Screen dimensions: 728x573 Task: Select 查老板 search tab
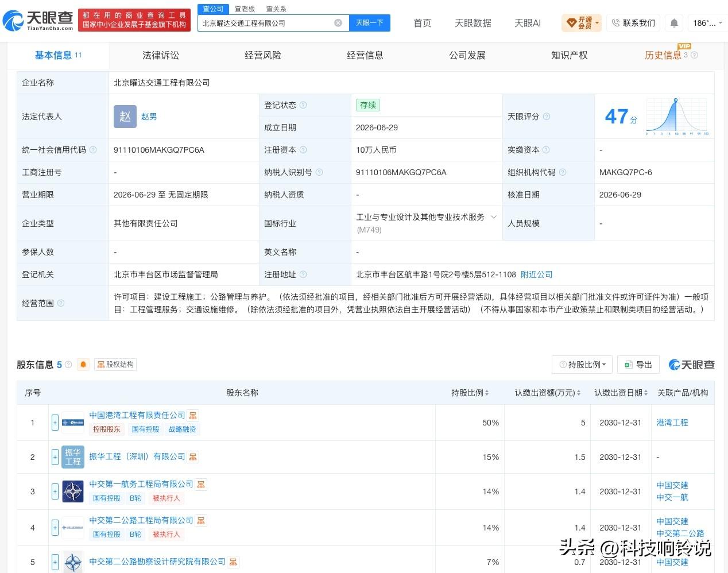click(245, 9)
